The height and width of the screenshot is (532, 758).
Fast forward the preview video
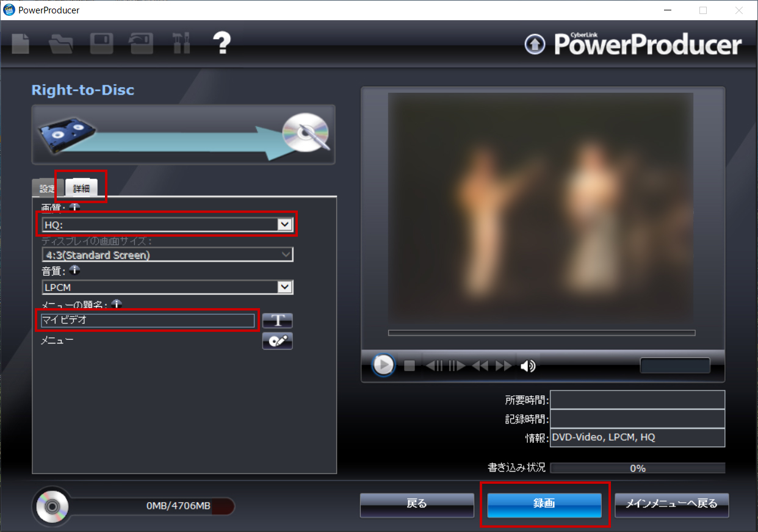504,365
